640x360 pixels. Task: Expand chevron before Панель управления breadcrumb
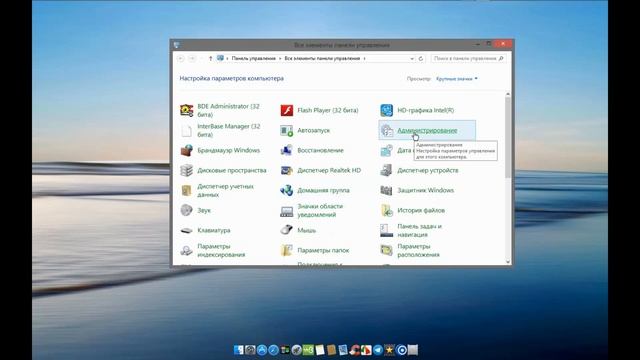227,58
